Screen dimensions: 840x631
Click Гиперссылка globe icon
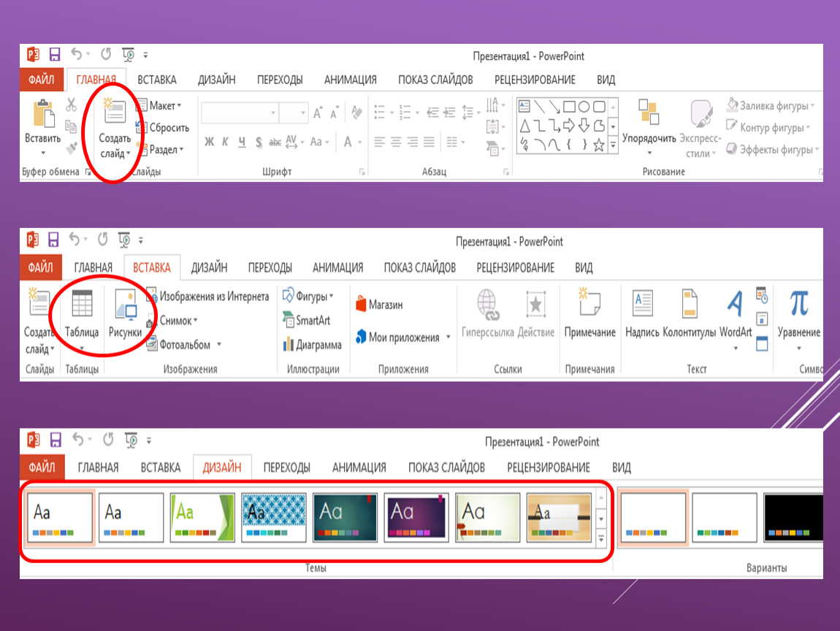[488, 305]
